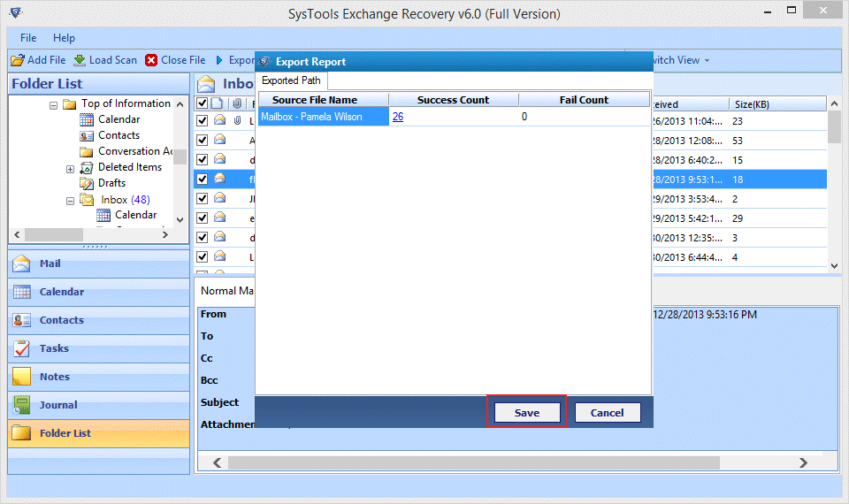Click the Load Scan toolbar icon
The image size is (849, 504).
pyautogui.click(x=80, y=60)
